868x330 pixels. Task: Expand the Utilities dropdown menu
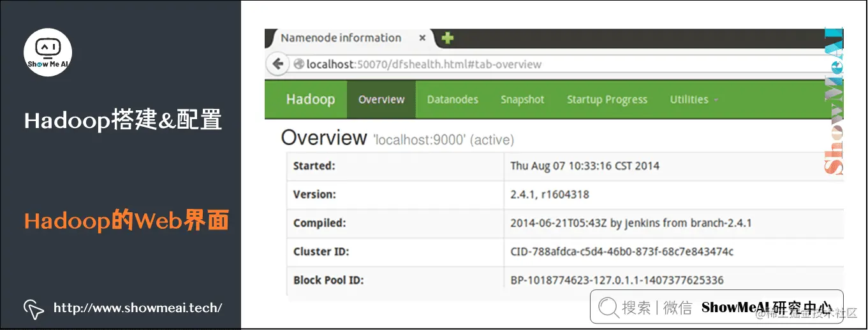pyautogui.click(x=694, y=99)
